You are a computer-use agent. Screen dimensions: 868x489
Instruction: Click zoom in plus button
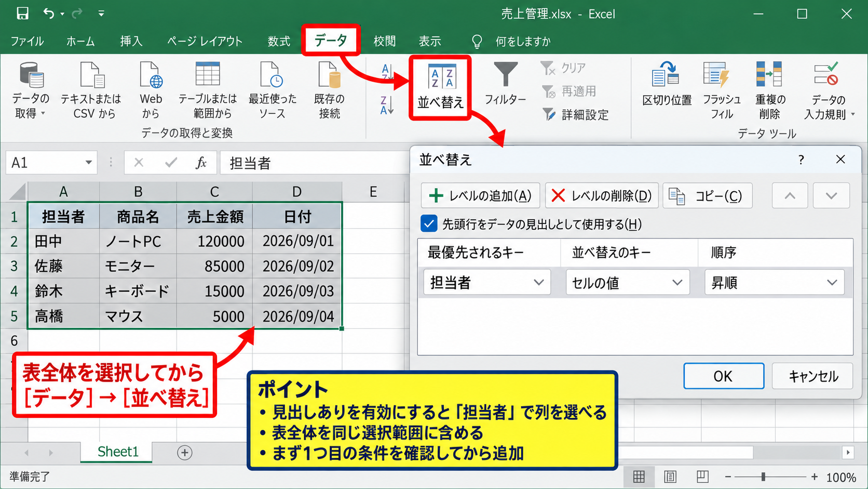(x=815, y=477)
